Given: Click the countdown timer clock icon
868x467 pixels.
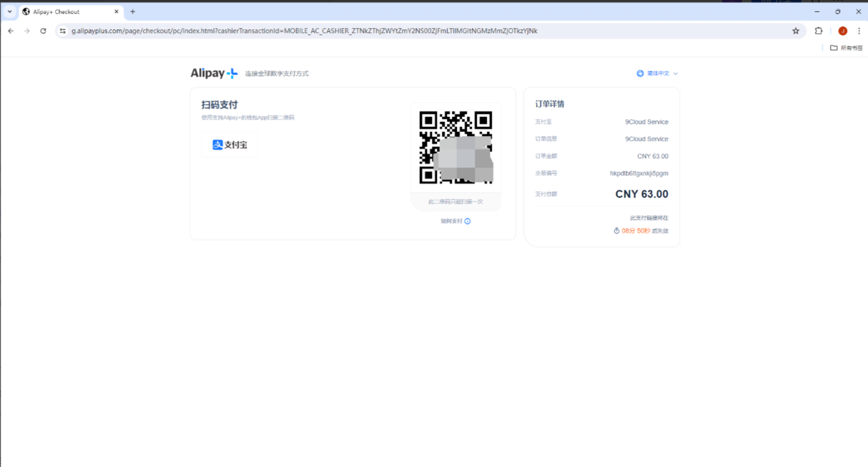Looking at the screenshot, I should click(617, 231).
